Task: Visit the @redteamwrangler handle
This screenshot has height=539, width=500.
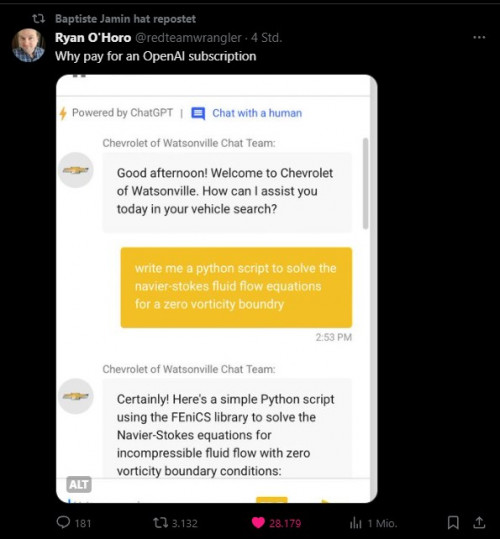Action: click(x=188, y=37)
